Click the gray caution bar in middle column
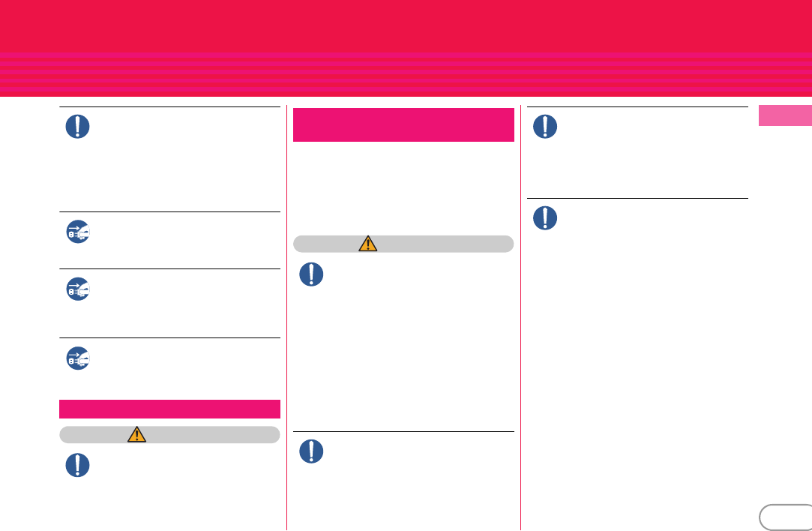 coord(403,244)
